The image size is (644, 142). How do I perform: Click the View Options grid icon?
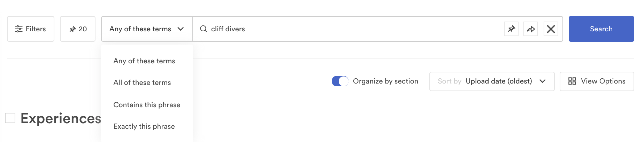(x=572, y=81)
